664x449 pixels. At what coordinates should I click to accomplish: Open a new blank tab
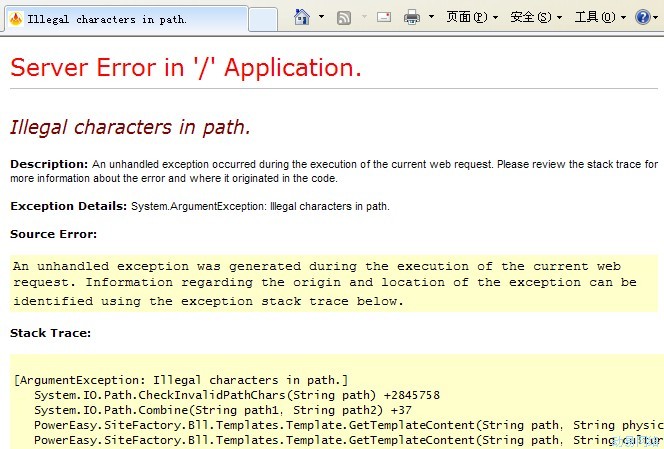[x=262, y=19]
